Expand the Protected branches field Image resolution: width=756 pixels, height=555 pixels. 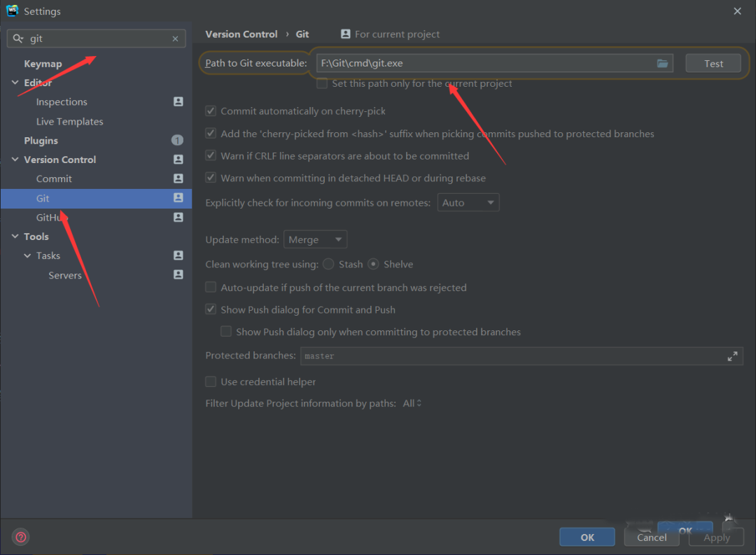pos(732,356)
